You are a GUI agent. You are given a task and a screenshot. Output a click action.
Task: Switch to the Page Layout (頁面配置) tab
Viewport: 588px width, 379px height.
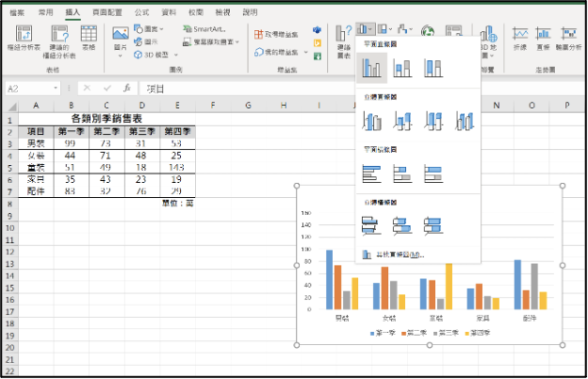click(107, 12)
